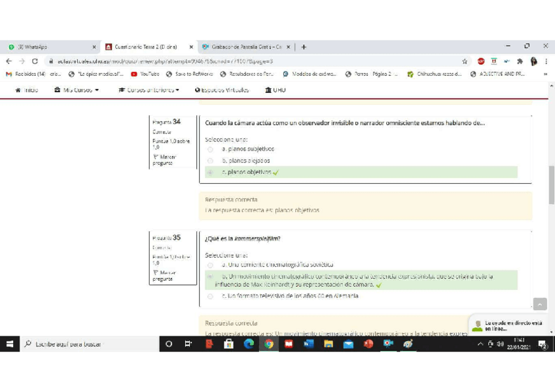The height and width of the screenshot is (392, 555).
Task: Bookmark this page with the star icon
Action: (465, 61)
